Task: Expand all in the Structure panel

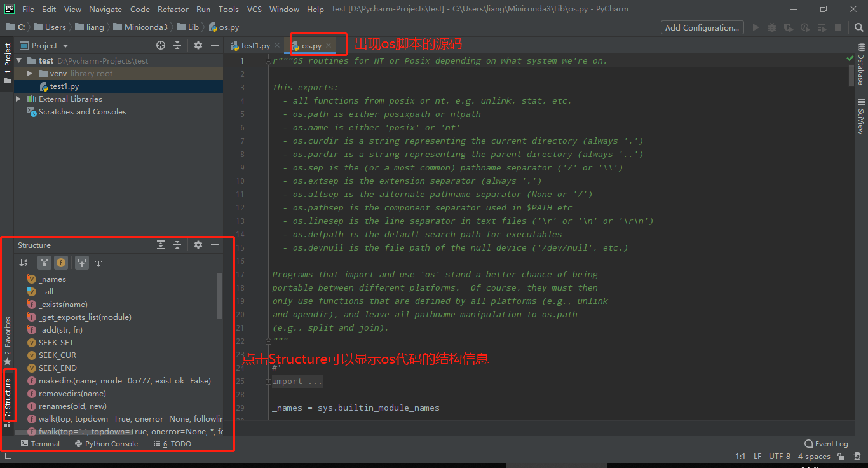Action: (161, 245)
